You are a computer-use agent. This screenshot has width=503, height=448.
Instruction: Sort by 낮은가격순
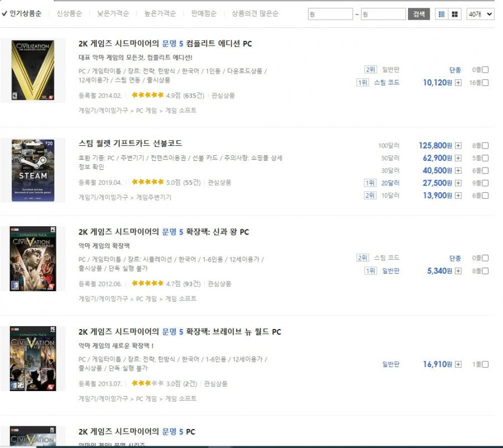[113, 13]
